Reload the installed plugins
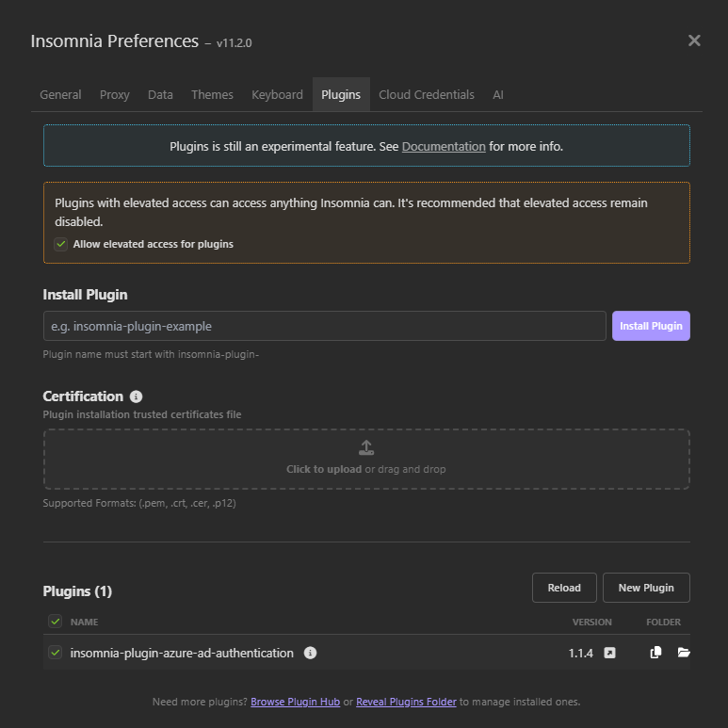This screenshot has width=728, height=728. 564,588
